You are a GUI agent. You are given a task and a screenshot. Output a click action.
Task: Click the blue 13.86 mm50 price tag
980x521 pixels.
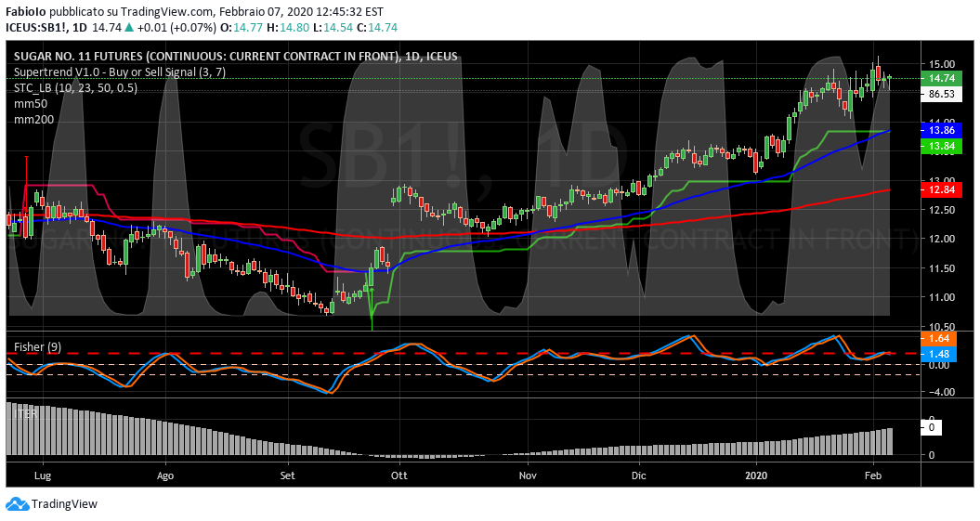[936, 131]
